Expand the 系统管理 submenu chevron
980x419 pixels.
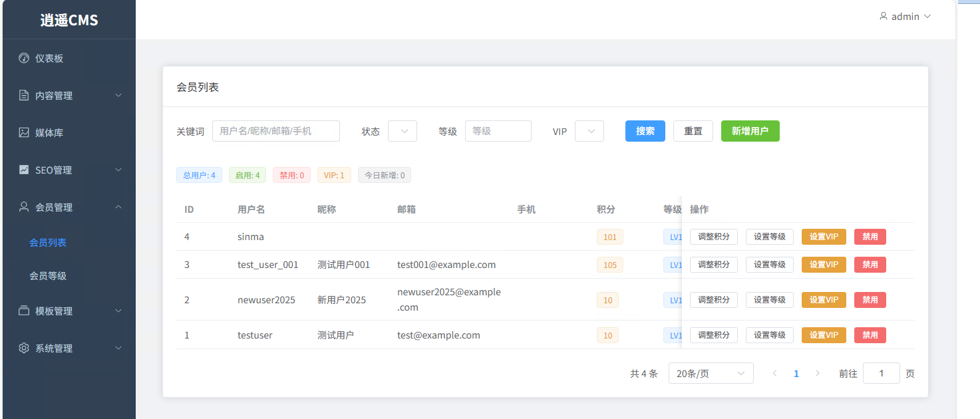pyautogui.click(x=118, y=348)
